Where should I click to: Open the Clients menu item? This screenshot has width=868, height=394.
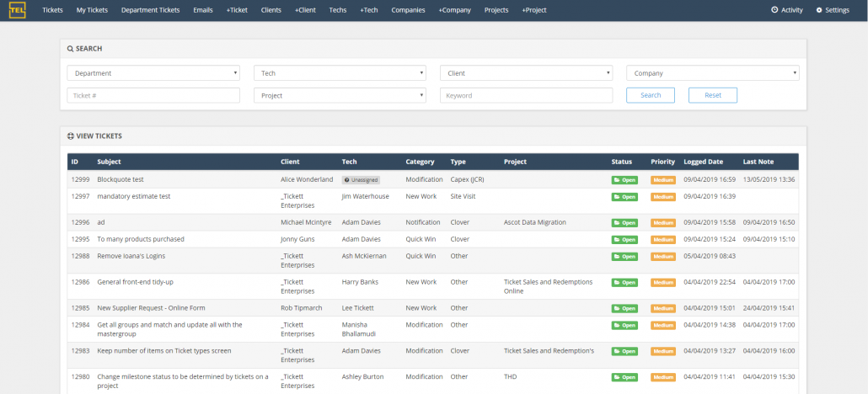click(271, 10)
